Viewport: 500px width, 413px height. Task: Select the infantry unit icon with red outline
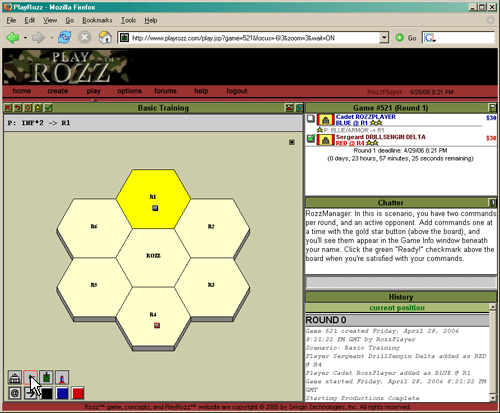30,377
